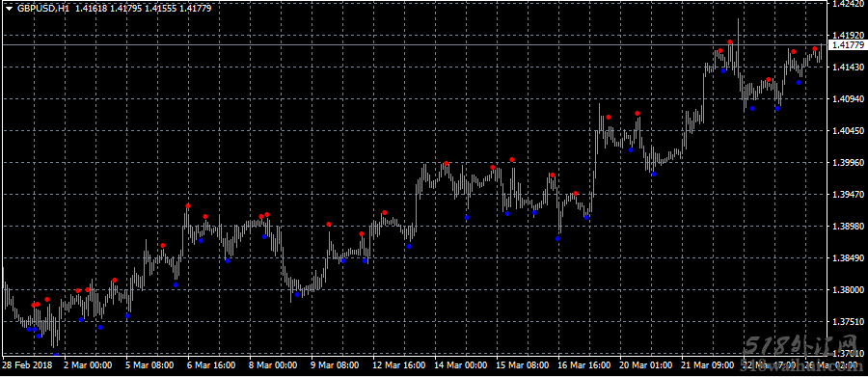The width and height of the screenshot is (868, 377).
Task: Click the red dot above the 6 Mar 16:00 peak
Action: pos(188,206)
